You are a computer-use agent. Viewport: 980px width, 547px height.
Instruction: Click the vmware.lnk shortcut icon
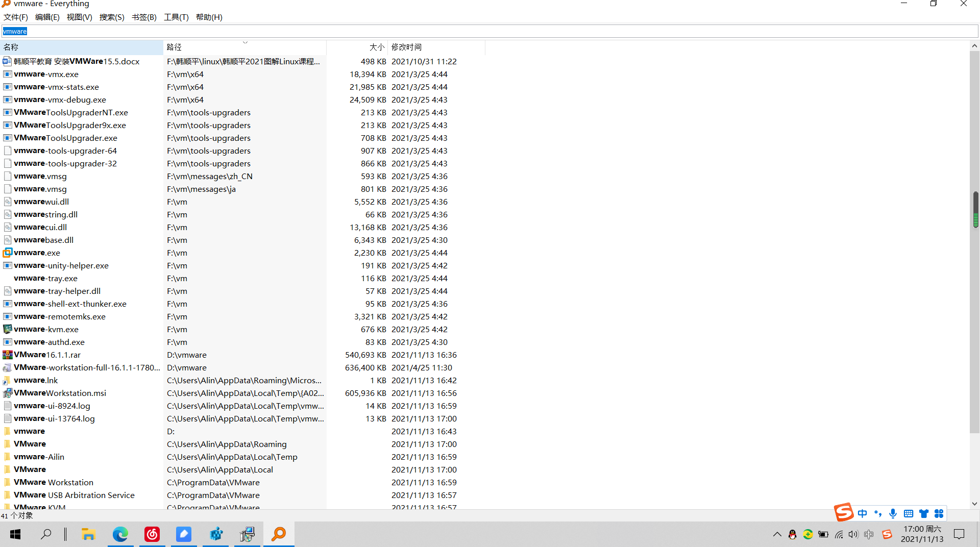point(7,380)
